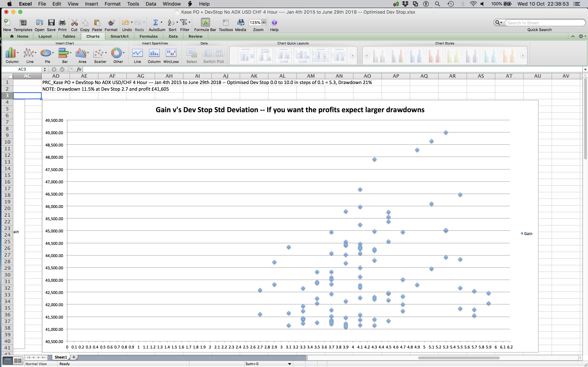Open the Zoom percentage dropdown
This screenshot has height=367, width=588.
point(264,23)
